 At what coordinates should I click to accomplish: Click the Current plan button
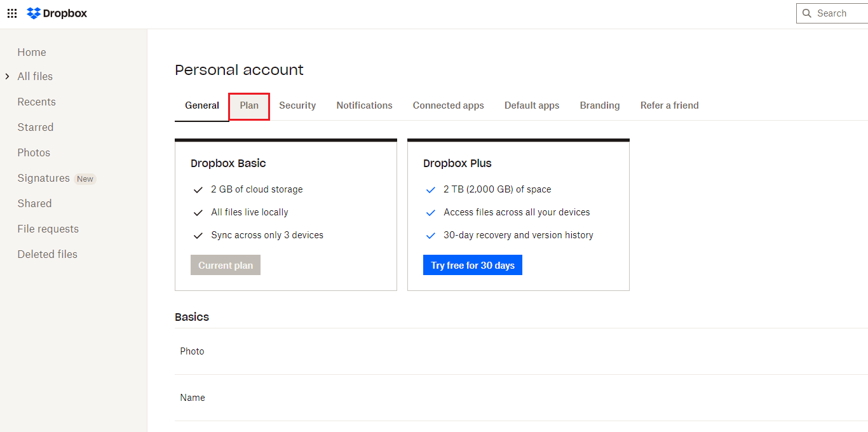(x=226, y=266)
